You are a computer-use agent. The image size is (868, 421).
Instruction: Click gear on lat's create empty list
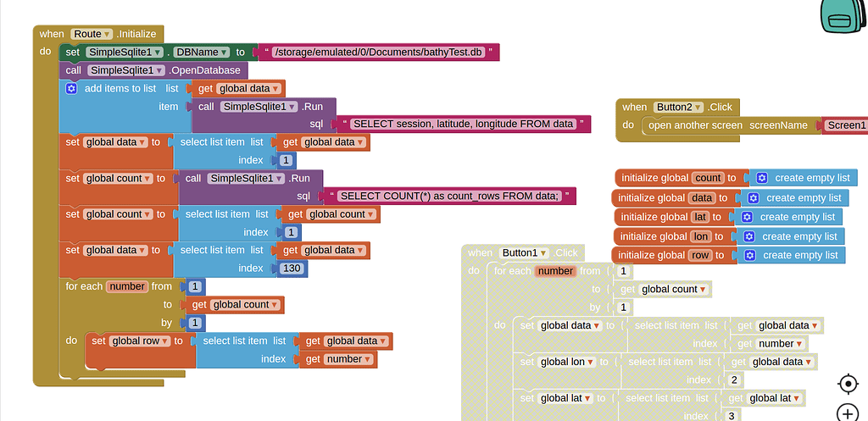tap(747, 217)
